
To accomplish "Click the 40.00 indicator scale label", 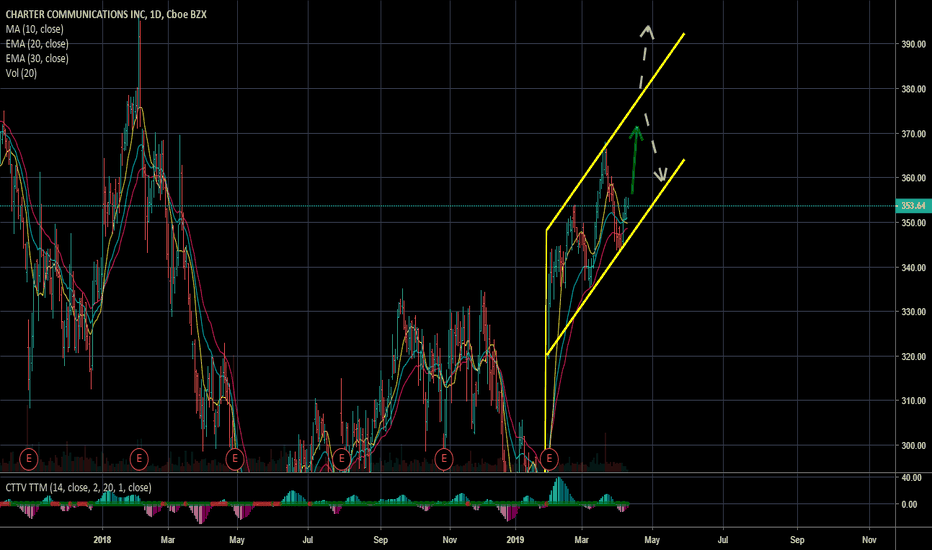I will [x=912, y=477].
